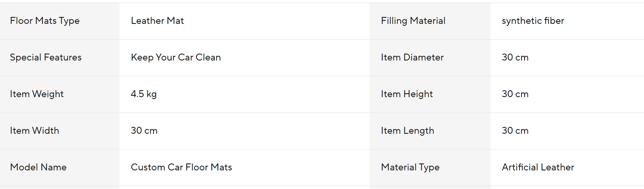Click the Material Type label
Viewport: 644px width, 189px height.
click(410, 167)
